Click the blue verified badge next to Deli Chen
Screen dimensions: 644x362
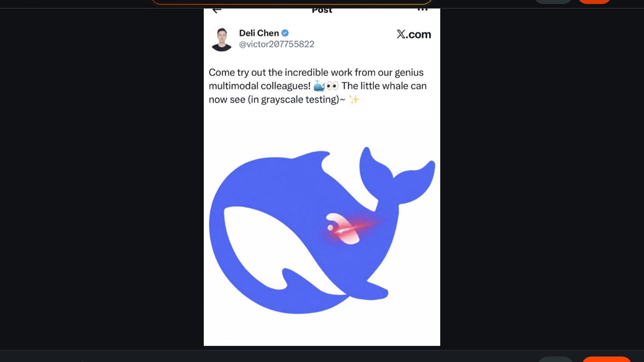[285, 33]
